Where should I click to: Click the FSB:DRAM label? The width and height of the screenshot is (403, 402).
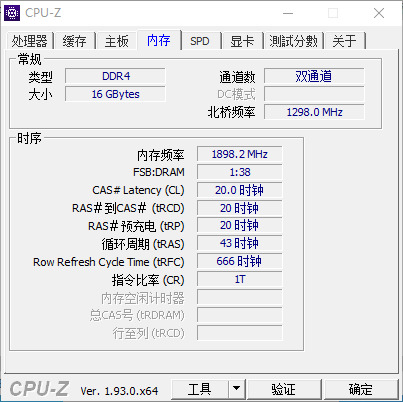click(159, 172)
